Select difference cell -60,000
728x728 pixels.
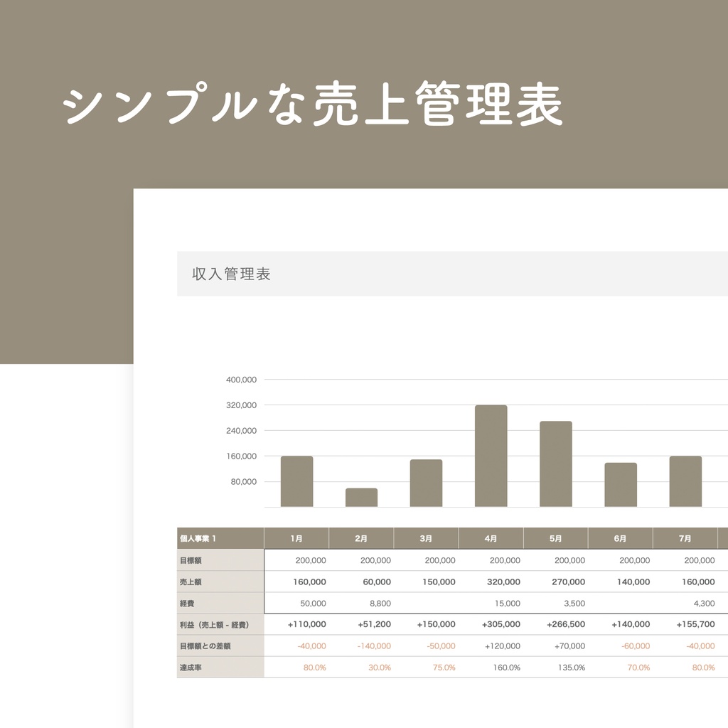click(620, 646)
